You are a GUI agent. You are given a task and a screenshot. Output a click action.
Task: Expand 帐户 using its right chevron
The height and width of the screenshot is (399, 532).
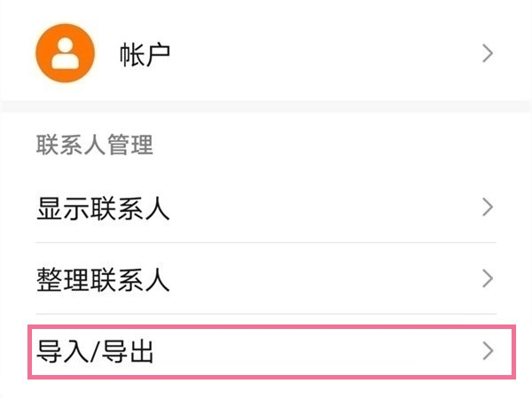[487, 54]
